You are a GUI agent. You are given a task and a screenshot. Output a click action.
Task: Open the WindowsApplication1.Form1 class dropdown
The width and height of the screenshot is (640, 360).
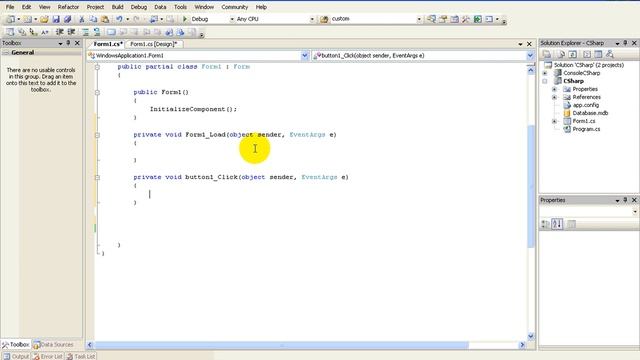(304, 56)
